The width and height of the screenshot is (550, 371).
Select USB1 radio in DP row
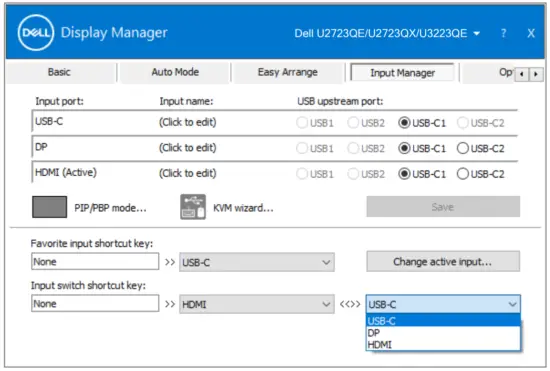302,148
